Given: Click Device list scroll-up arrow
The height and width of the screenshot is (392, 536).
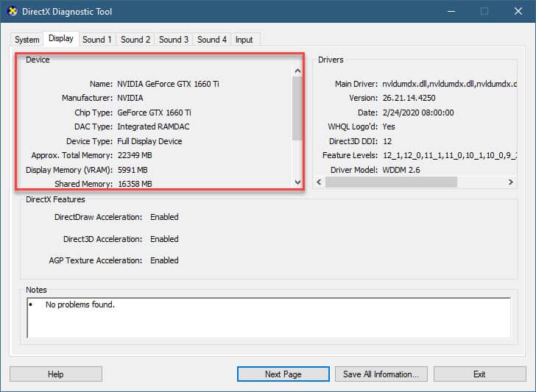Looking at the screenshot, I should click(x=297, y=71).
